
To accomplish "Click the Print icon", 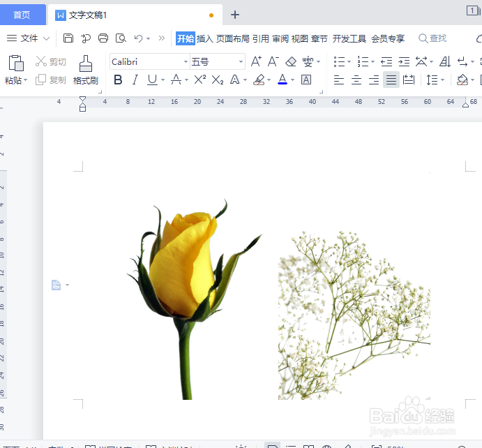I will click(x=103, y=38).
